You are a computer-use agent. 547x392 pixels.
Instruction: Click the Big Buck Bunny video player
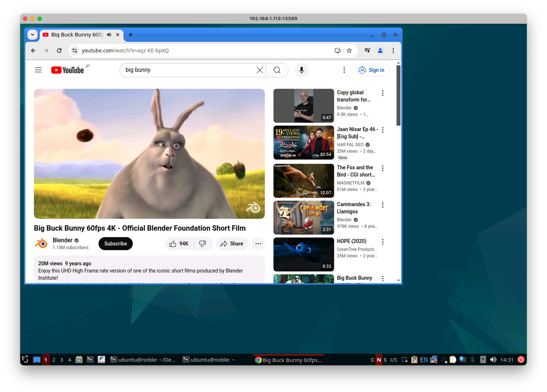(x=149, y=154)
